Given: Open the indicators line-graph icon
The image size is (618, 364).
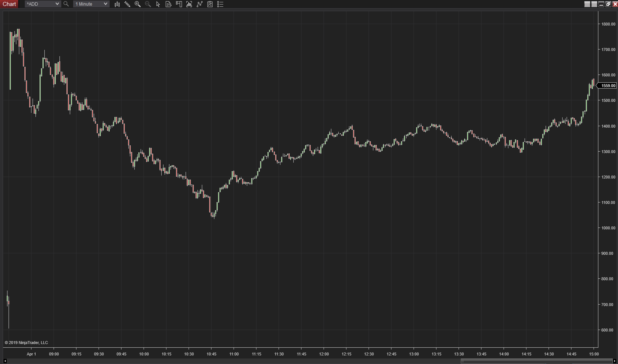Looking at the screenshot, I should pos(199,4).
